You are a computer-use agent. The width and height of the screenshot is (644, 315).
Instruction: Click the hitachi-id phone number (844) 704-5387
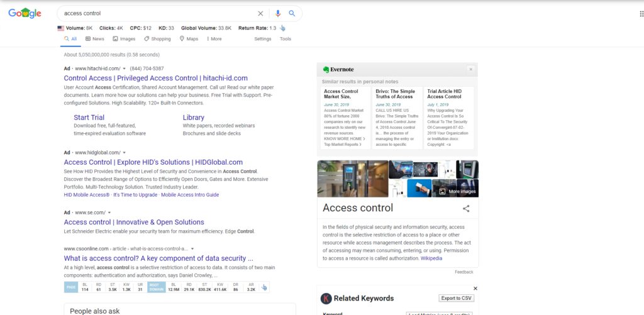click(147, 69)
